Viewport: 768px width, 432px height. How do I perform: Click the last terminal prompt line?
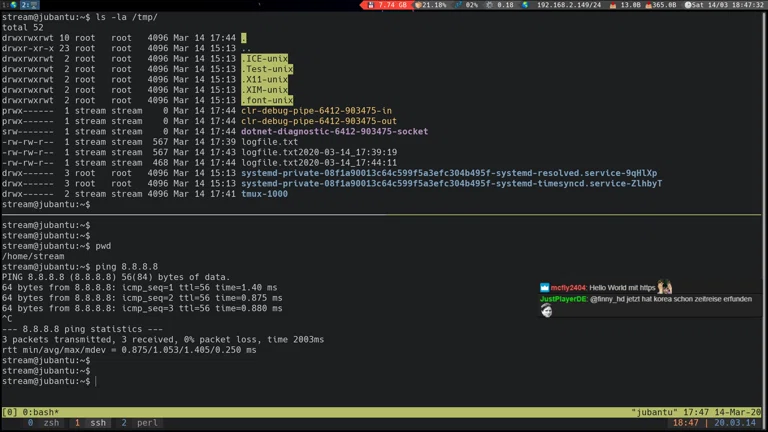pos(48,381)
